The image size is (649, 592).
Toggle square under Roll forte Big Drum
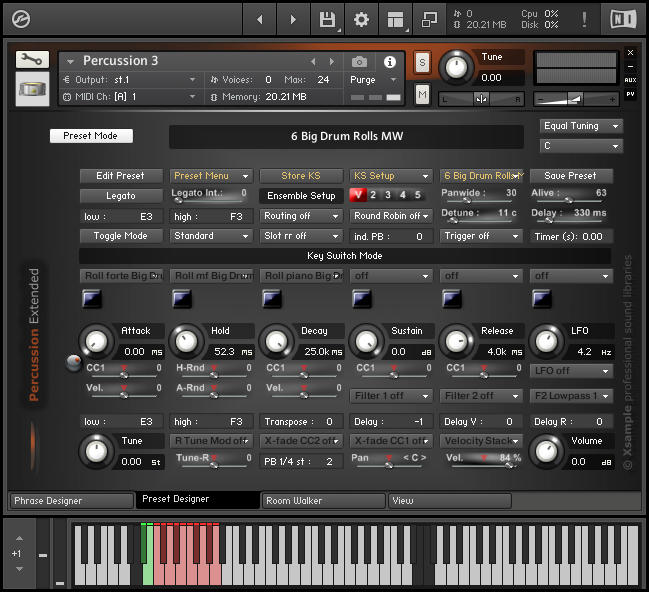[91, 299]
